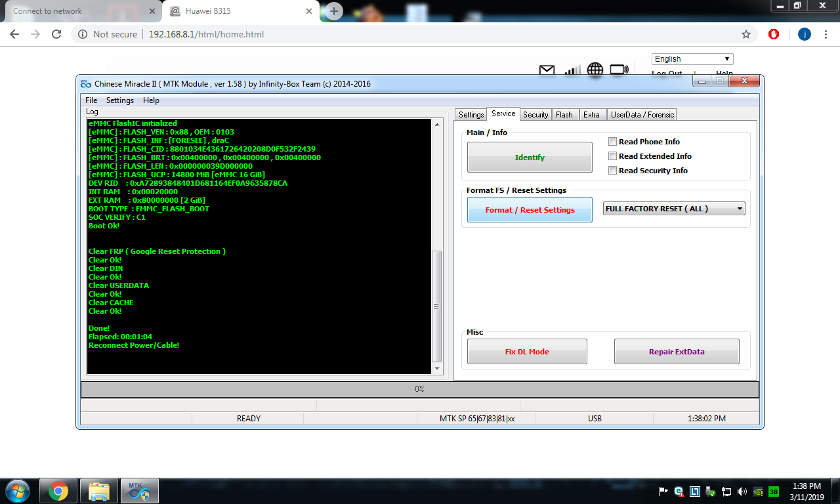Open Action Center flag tray icon
The height and width of the screenshot is (504, 840).
point(663,491)
